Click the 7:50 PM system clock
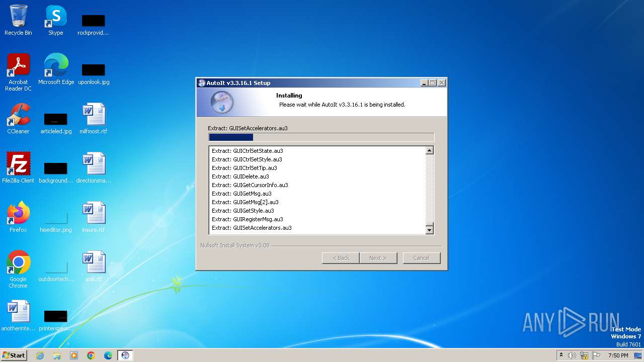Image resolution: width=644 pixels, height=362 pixels. [x=618, y=355]
